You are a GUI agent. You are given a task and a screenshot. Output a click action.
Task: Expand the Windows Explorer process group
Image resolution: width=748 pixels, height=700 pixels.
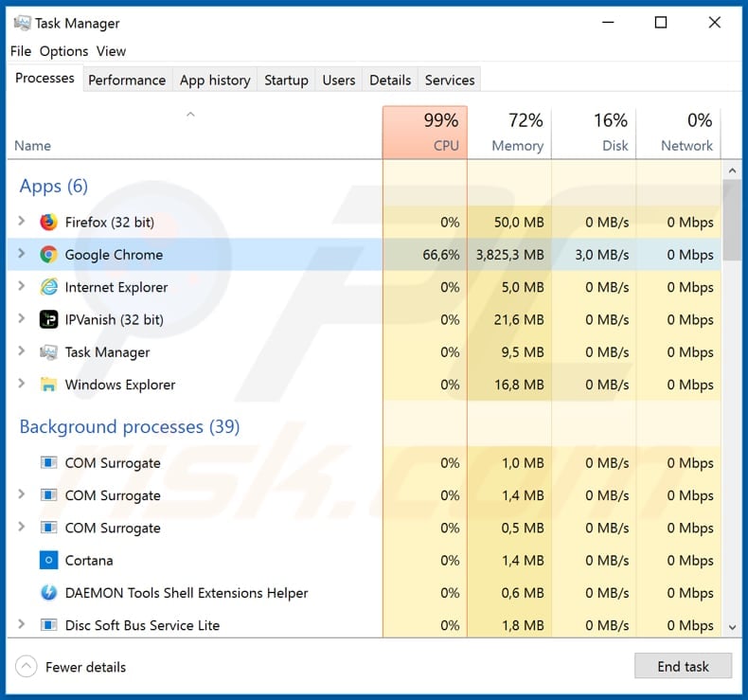point(22,384)
